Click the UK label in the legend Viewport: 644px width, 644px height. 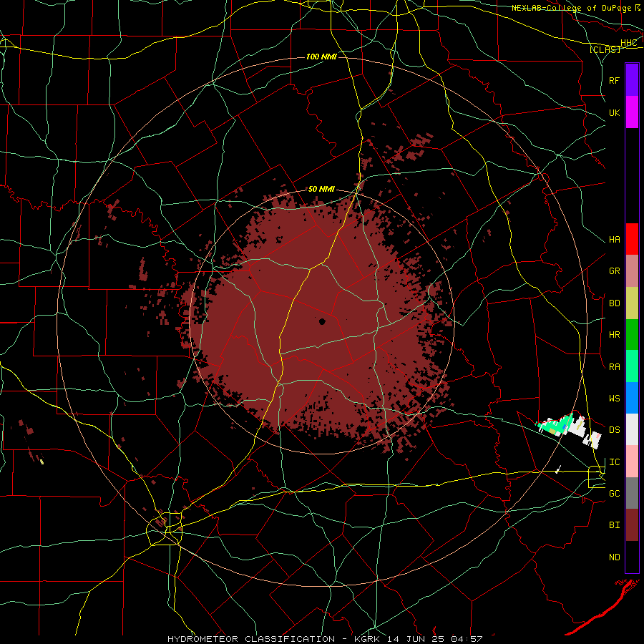[x=614, y=112]
